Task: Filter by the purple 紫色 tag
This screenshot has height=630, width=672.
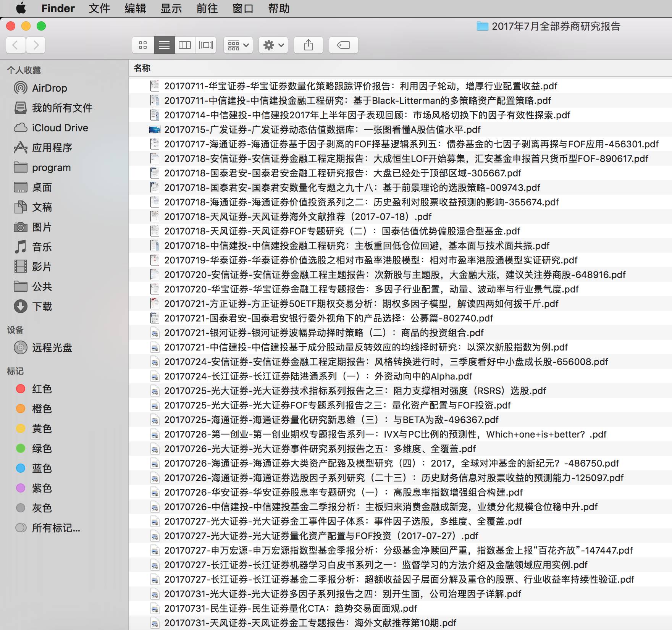Action: pyautogui.click(x=34, y=488)
